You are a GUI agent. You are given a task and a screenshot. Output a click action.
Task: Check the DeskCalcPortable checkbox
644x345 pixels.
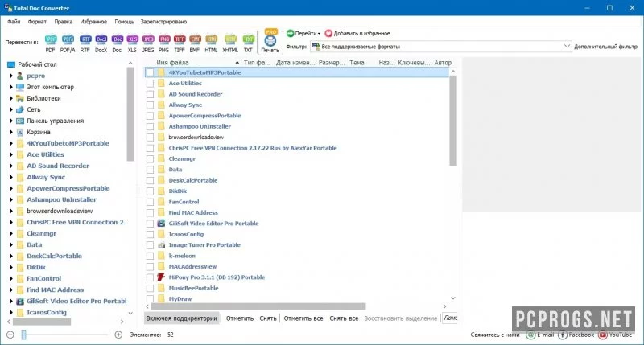pyautogui.click(x=151, y=180)
